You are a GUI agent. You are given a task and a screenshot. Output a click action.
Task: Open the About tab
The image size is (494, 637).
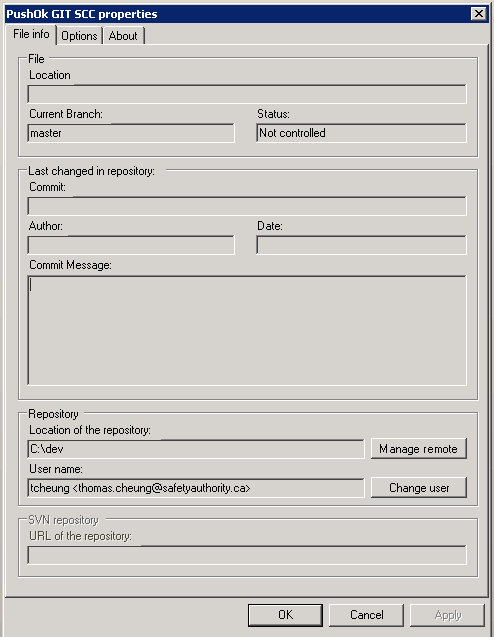[123, 36]
